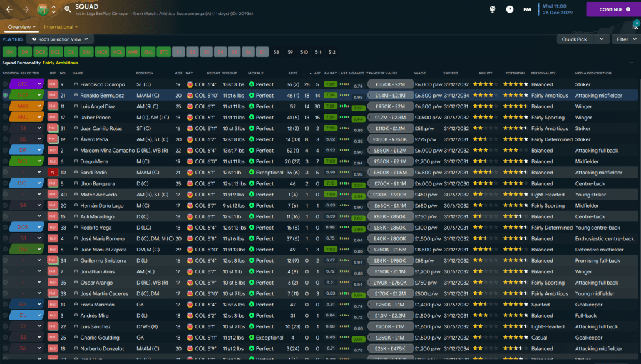This screenshot has width=641, height=364.
Task: Open the search magnifier icon
Action: click(x=67, y=9)
